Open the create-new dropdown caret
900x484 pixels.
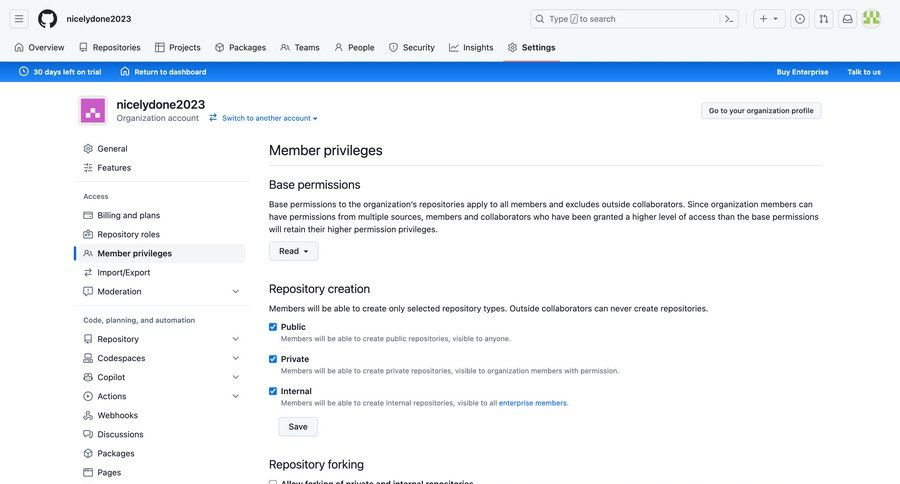pos(775,19)
